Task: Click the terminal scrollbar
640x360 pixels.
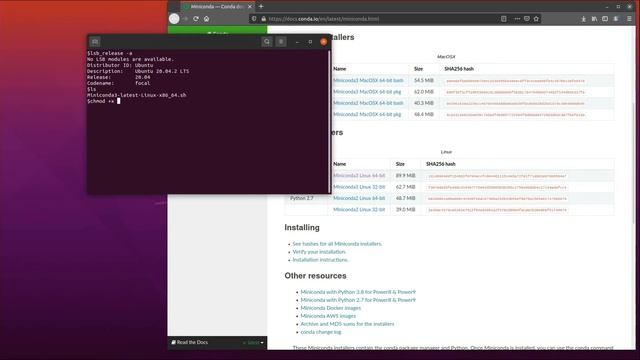Action: pos(329,121)
